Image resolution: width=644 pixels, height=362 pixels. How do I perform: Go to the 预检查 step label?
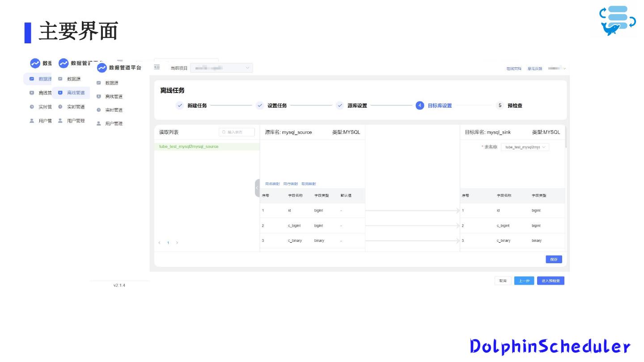pos(515,105)
